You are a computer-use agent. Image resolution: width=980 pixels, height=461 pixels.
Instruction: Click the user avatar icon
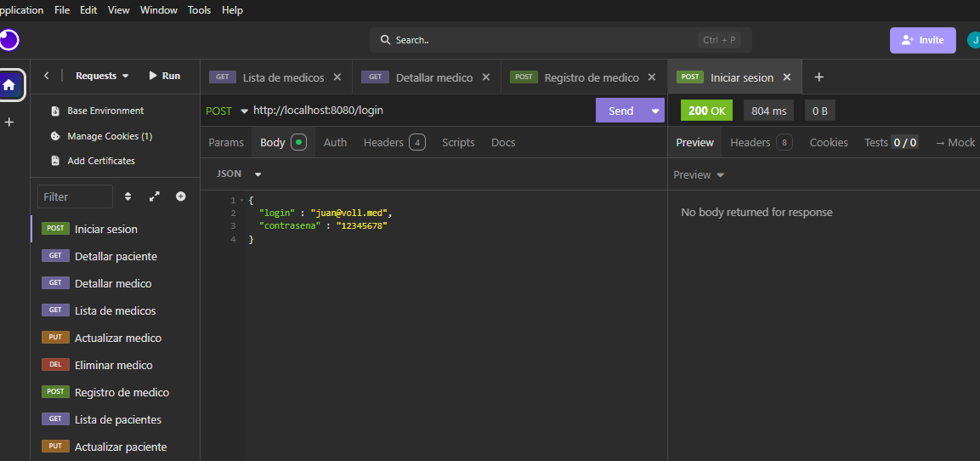[x=974, y=40]
